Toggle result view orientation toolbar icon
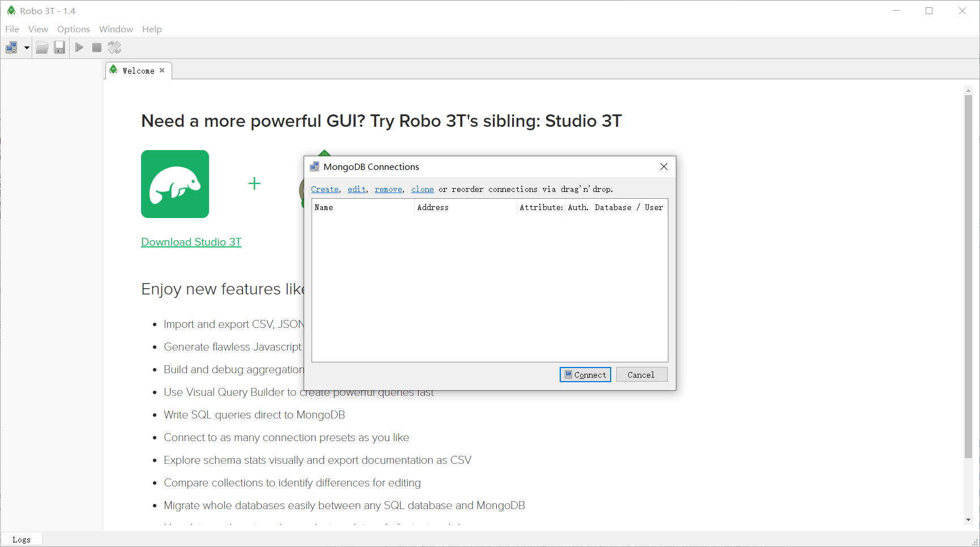 pyautogui.click(x=114, y=48)
